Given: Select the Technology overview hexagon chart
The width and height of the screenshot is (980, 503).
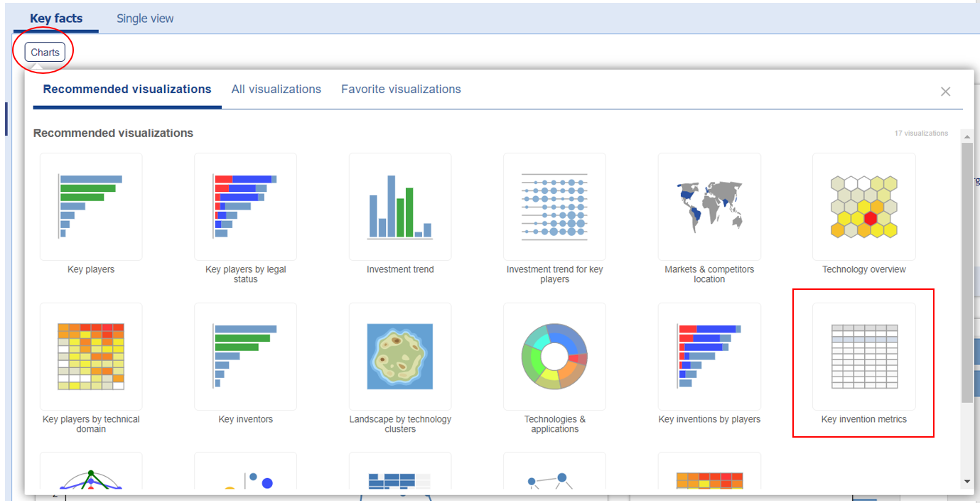Looking at the screenshot, I should click(x=864, y=207).
